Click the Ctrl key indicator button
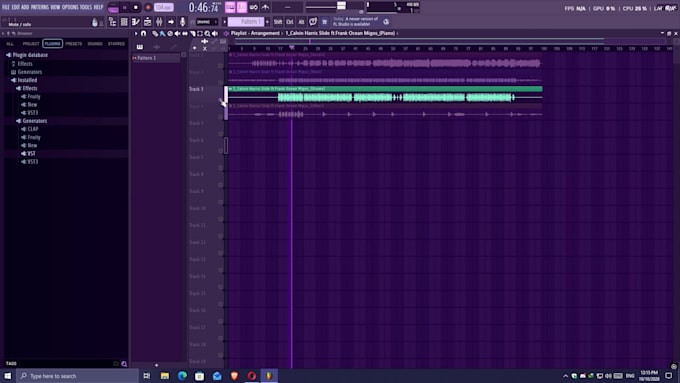 click(290, 22)
